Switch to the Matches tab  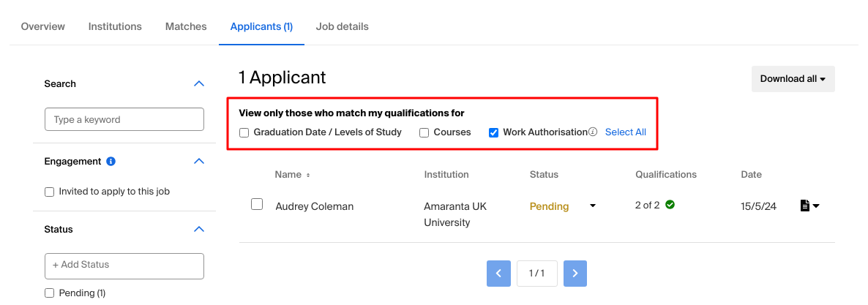coord(186,26)
